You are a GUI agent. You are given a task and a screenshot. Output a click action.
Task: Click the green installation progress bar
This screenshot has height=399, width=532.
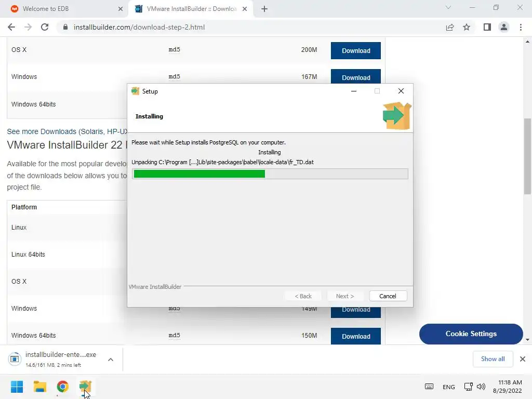point(199,174)
